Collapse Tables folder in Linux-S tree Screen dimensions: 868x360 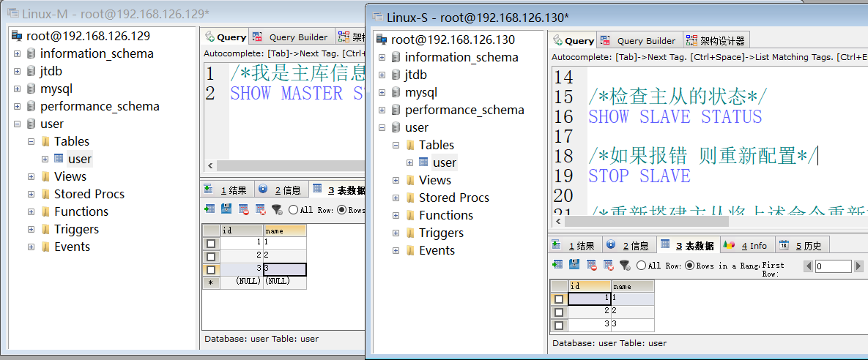click(396, 146)
